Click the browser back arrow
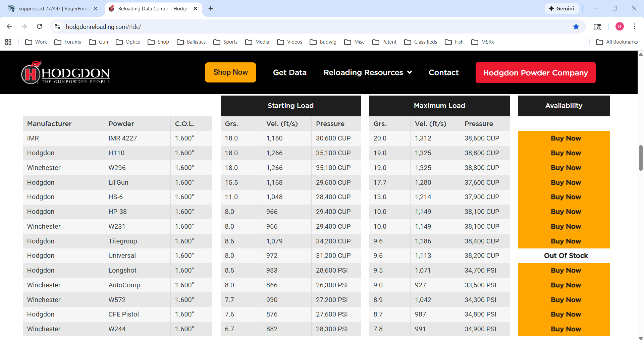This screenshot has width=644, height=342. coord(9,26)
